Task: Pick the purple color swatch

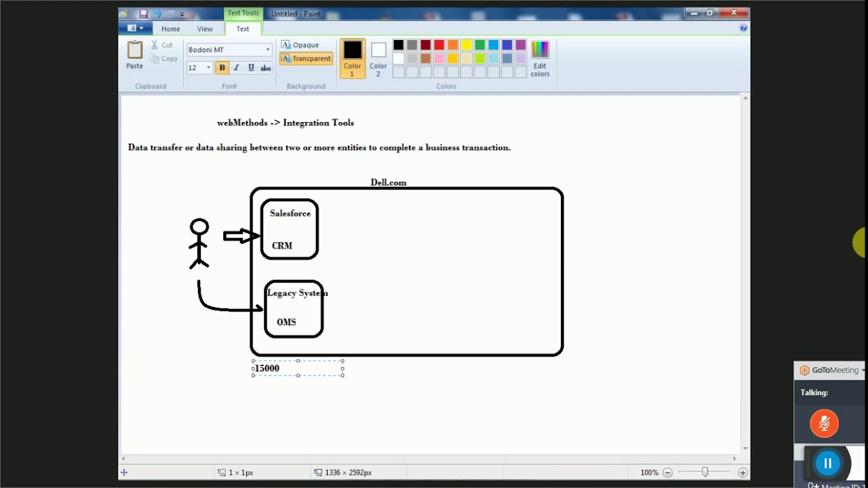Action: (x=521, y=45)
